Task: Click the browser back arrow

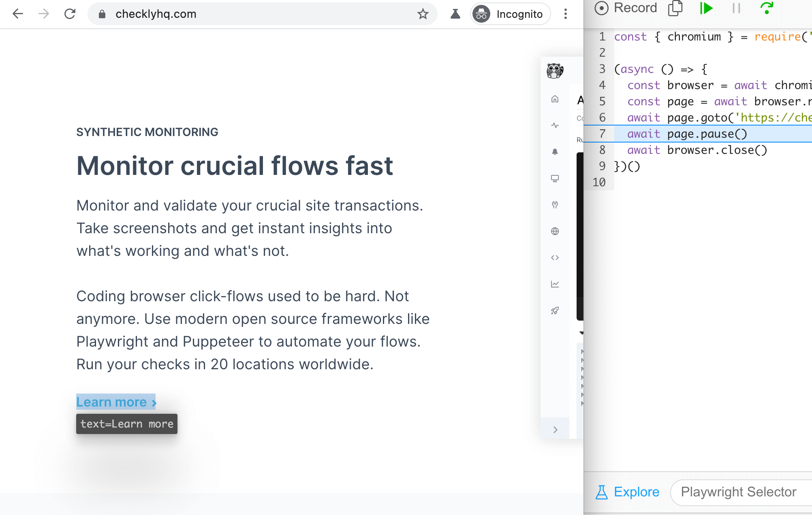Action: [18, 14]
